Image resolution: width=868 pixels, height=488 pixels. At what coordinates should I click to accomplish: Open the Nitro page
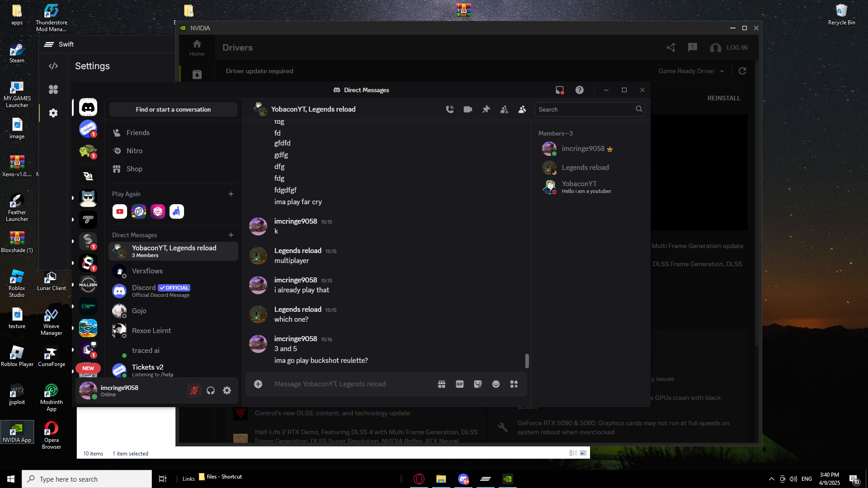coord(173,151)
